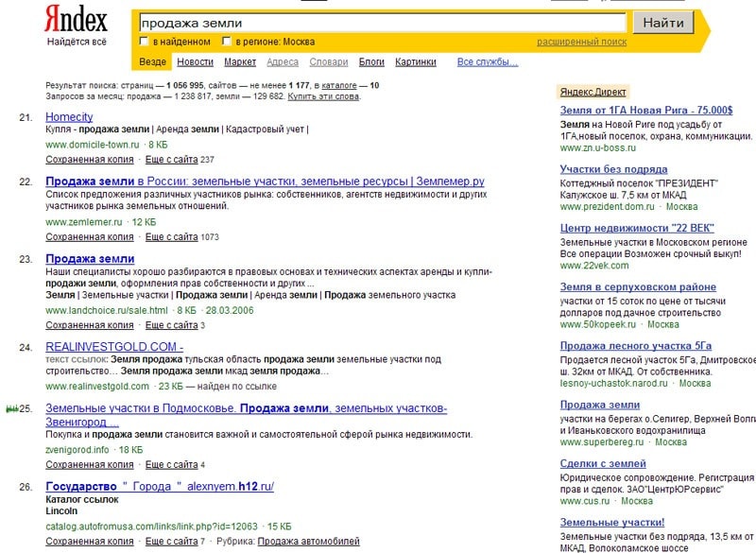Open saved copy of catalog.autofromusa.com result
The width and height of the screenshot is (756, 553).
[89, 542]
